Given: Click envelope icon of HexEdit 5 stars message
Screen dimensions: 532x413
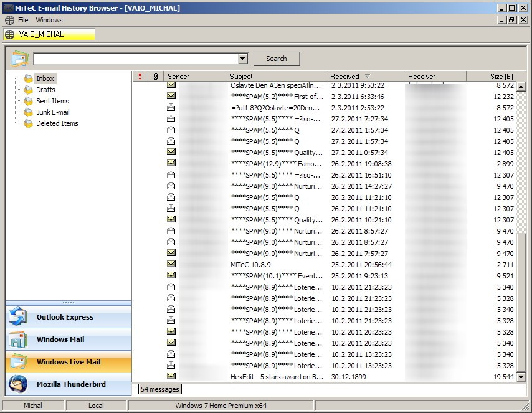Looking at the screenshot, I should tap(171, 376).
